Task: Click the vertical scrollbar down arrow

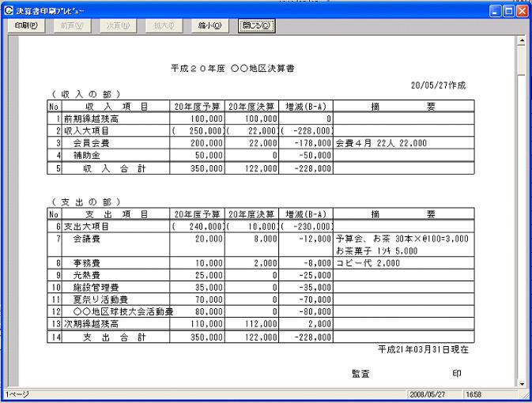Action: coord(522,383)
